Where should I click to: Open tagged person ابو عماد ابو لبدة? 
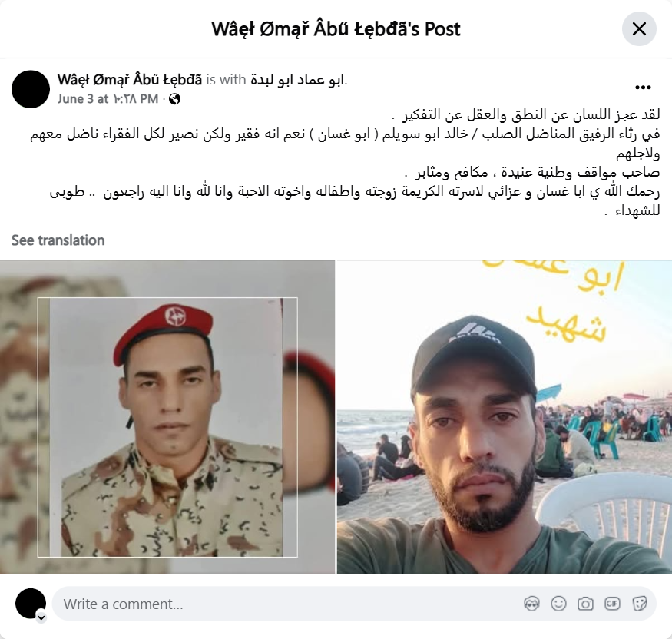[x=297, y=80]
